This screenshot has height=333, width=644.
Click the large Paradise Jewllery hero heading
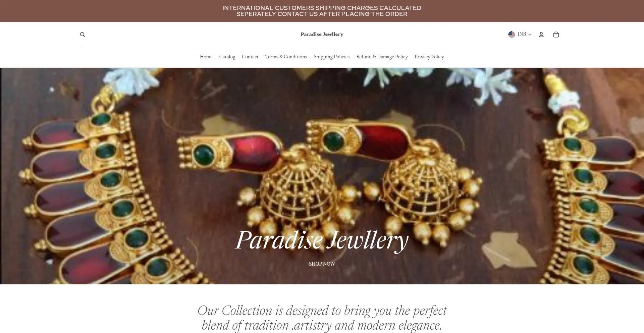tap(322, 240)
